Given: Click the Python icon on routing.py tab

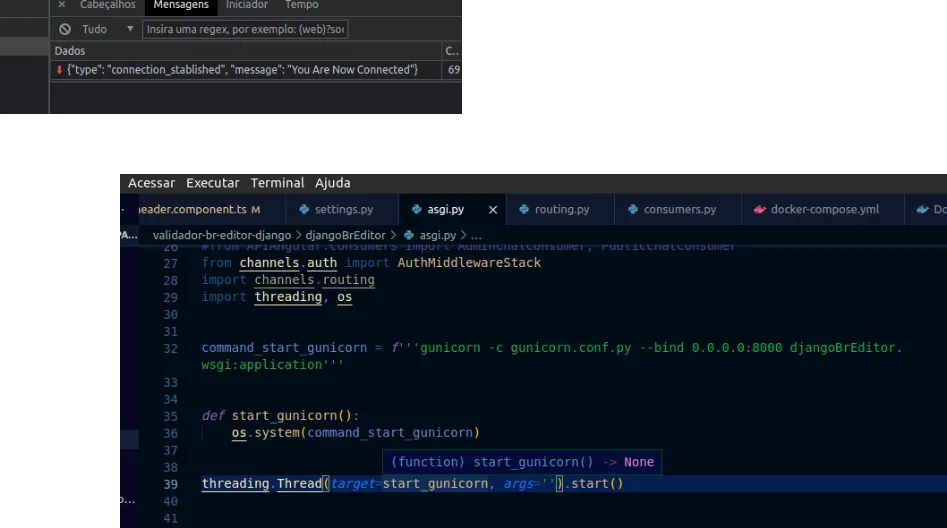Looking at the screenshot, I should (524, 210).
